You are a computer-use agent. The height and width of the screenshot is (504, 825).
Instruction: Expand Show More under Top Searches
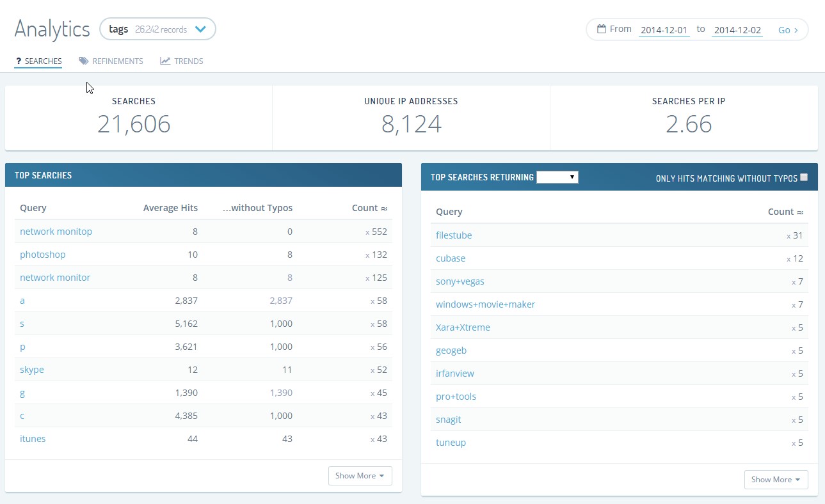tap(360, 476)
